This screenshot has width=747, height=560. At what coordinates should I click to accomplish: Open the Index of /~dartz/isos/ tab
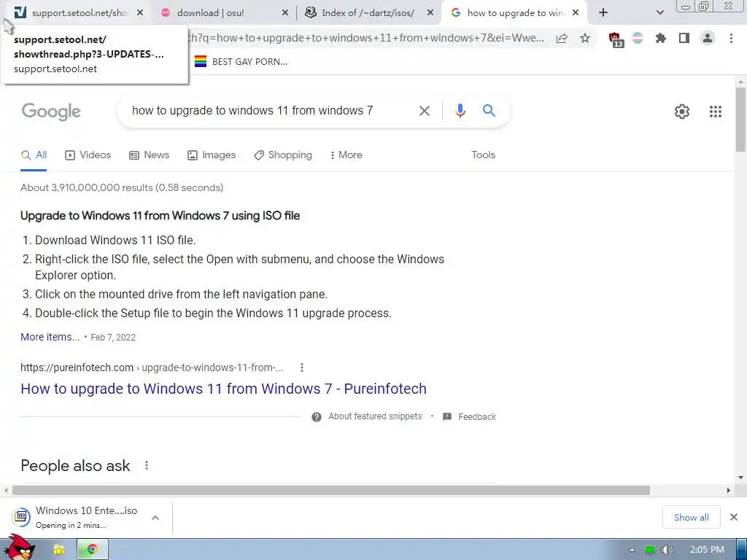click(368, 13)
